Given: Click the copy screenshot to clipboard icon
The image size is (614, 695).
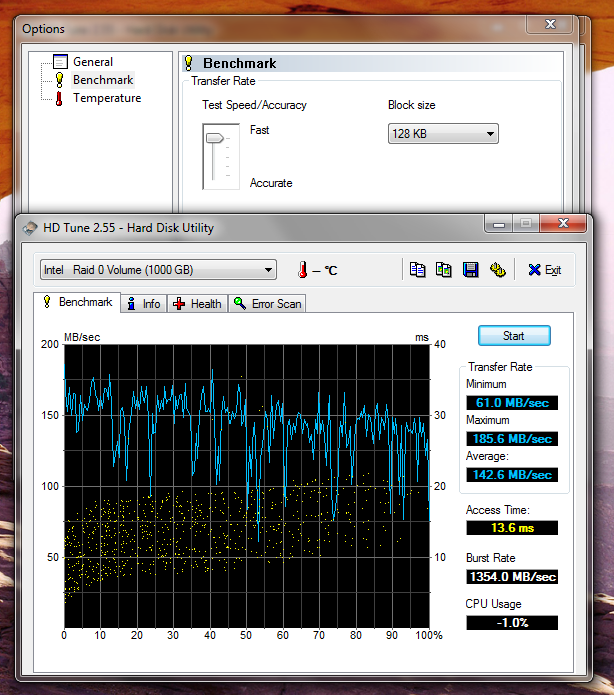Looking at the screenshot, I should tap(444, 270).
